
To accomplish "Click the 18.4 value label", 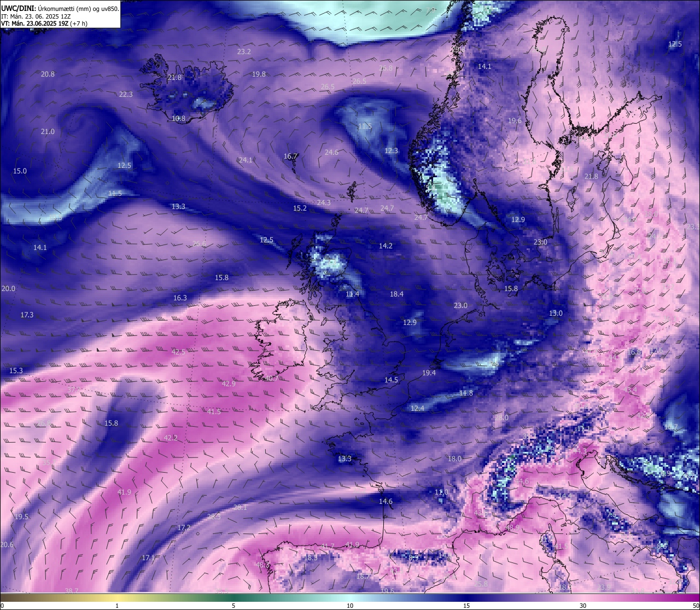I will coord(396,294).
